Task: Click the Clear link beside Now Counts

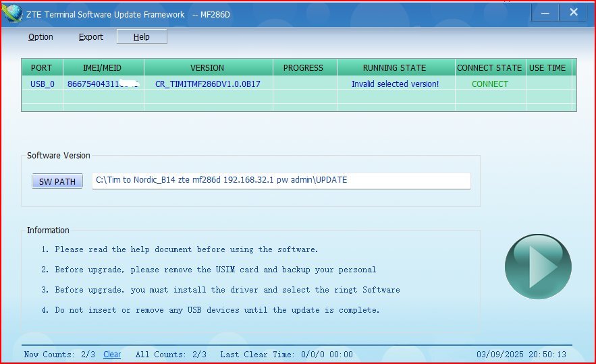Action: 112,355
